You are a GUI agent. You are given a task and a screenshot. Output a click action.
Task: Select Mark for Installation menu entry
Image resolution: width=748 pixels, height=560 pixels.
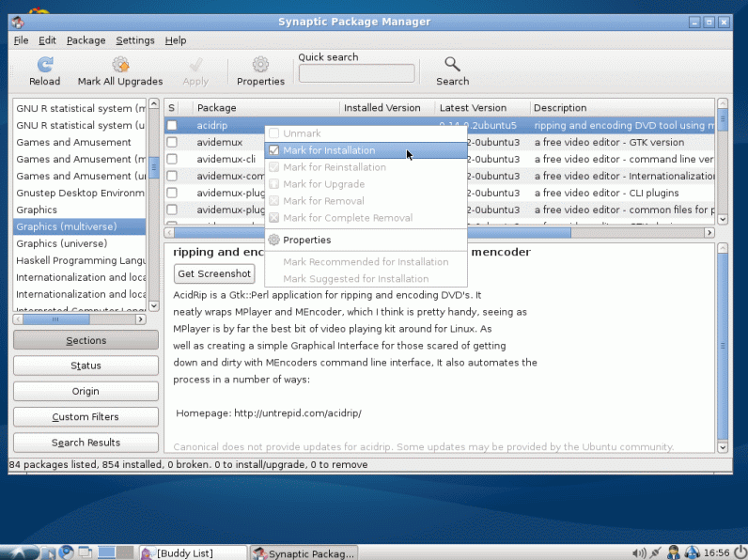329,150
